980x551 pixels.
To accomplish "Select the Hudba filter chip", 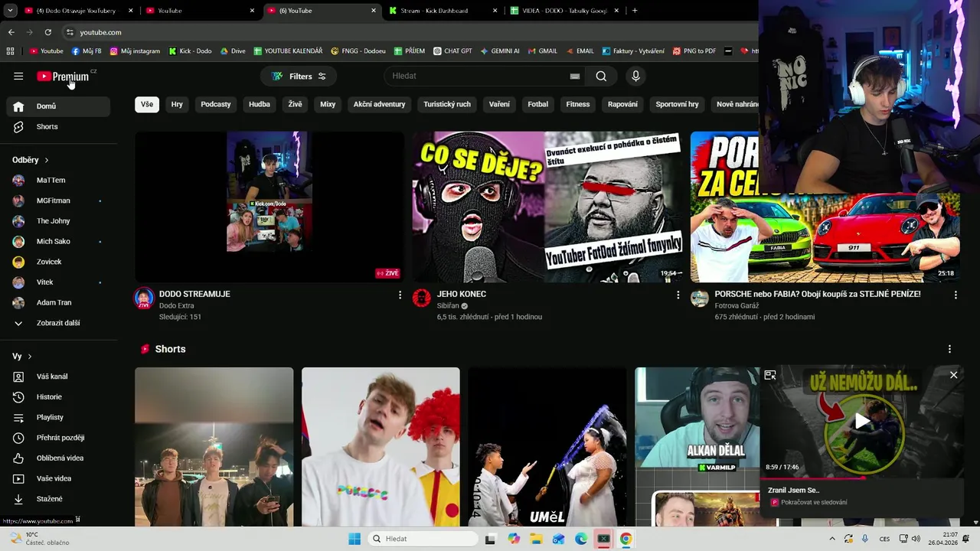I will (x=260, y=104).
